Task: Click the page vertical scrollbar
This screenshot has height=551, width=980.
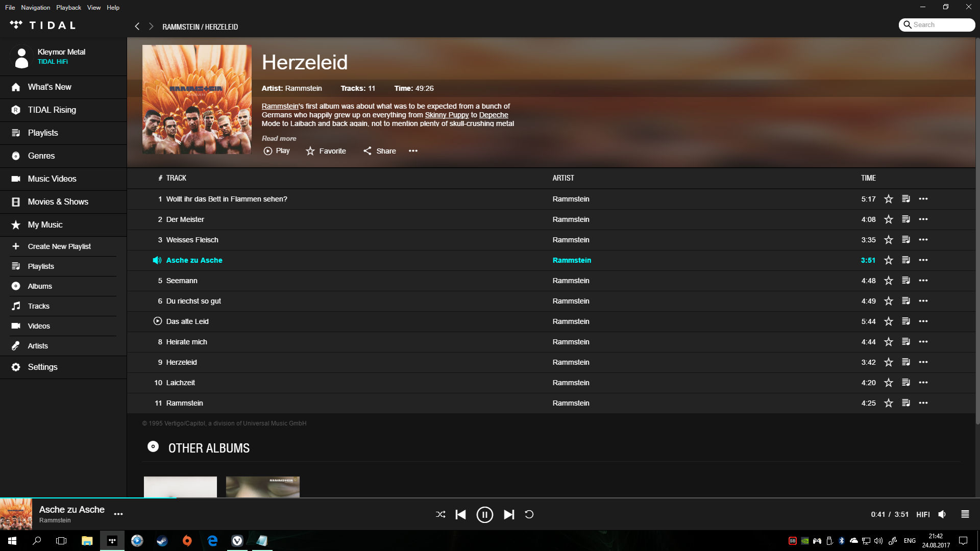Action: 977,231
